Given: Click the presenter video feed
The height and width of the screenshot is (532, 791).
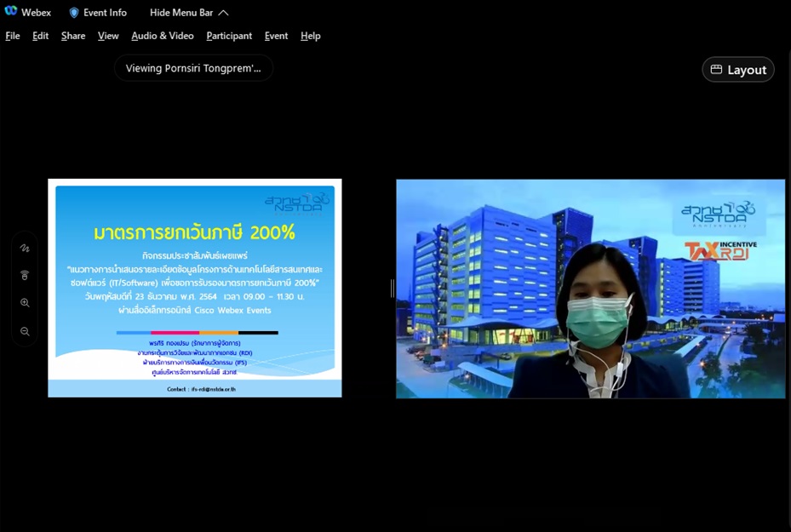Looking at the screenshot, I should pos(591,289).
